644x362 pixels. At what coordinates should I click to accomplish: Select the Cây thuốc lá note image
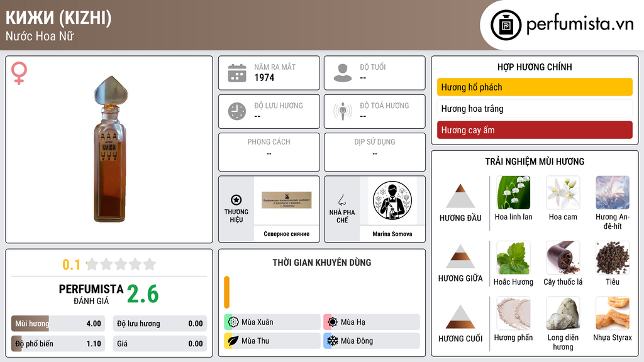click(x=563, y=258)
